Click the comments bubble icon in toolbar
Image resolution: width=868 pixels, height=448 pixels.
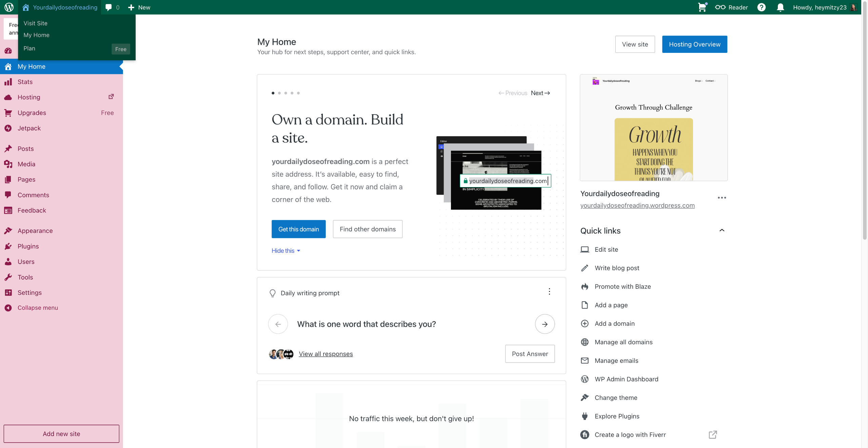[x=108, y=7]
